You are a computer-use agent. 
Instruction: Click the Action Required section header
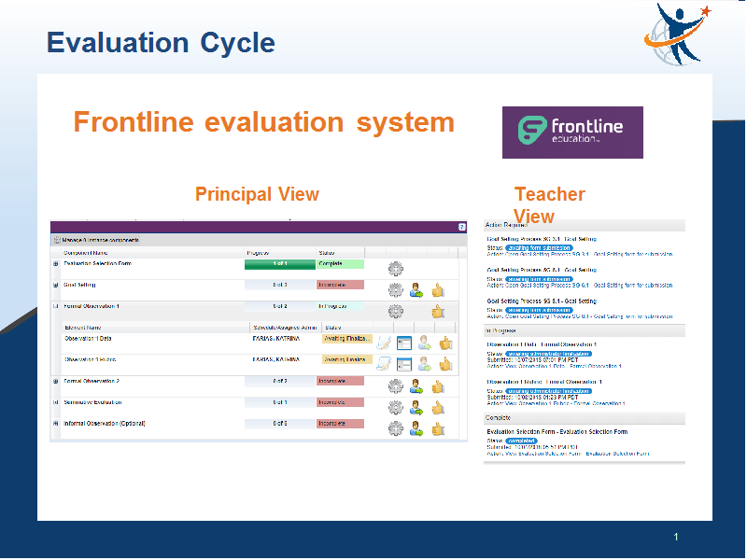585,225
